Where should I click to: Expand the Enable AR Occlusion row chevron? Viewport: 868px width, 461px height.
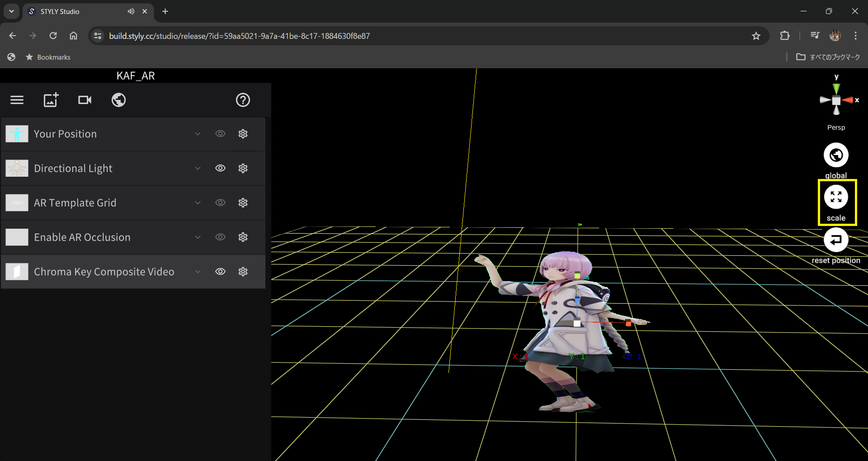[198, 237]
